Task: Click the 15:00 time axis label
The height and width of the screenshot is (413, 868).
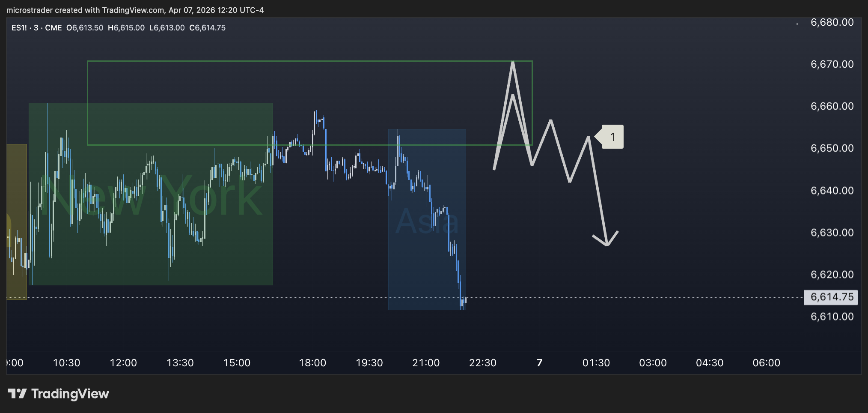Action: [237, 363]
